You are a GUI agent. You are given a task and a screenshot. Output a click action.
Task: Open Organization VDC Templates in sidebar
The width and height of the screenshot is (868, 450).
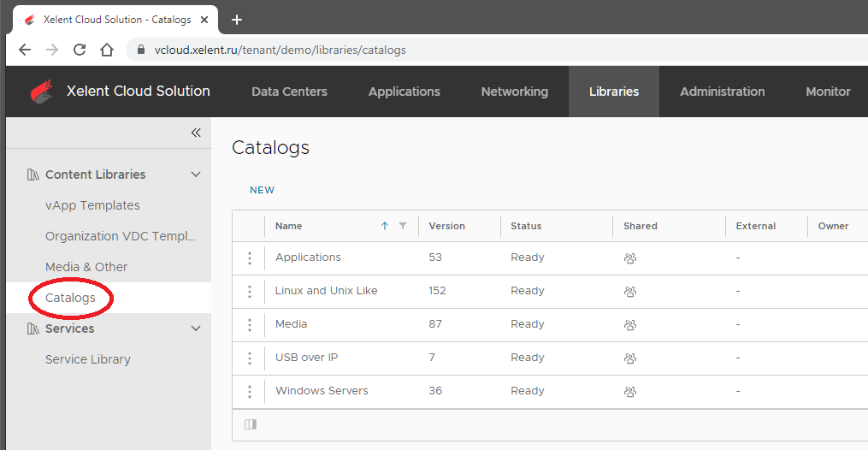[x=120, y=236]
